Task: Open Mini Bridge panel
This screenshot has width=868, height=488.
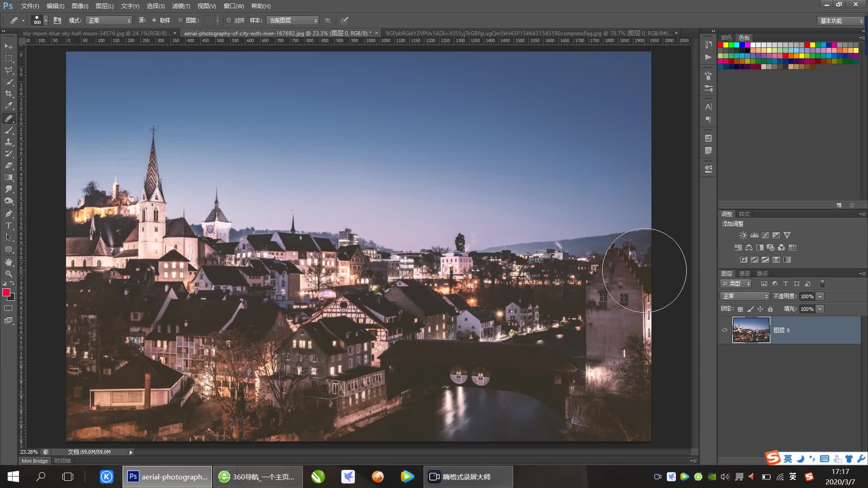Action: click(35, 461)
